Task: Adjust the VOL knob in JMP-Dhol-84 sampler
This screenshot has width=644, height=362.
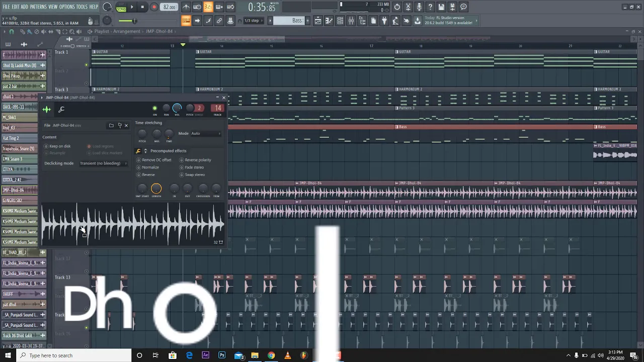Action: (177, 108)
